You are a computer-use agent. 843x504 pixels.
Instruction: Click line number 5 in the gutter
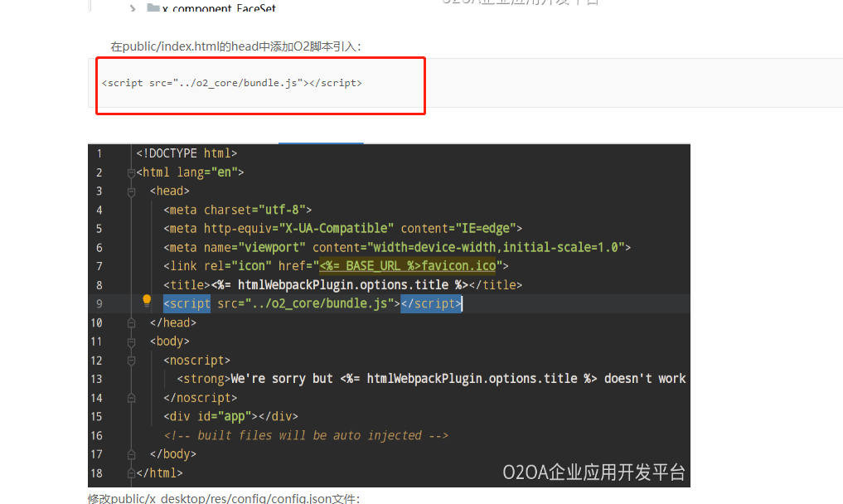pos(99,229)
